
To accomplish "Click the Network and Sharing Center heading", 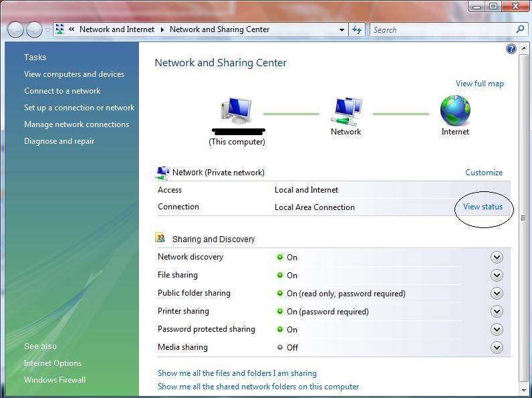I will pos(221,63).
